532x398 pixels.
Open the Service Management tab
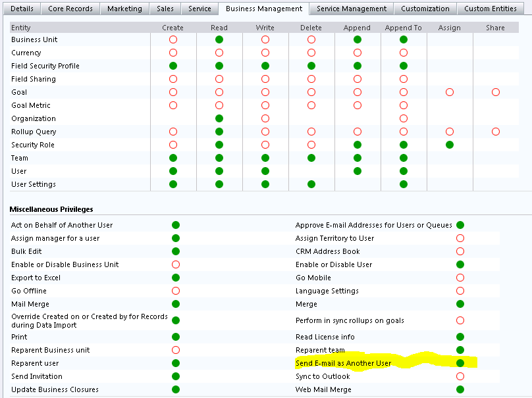pyautogui.click(x=352, y=9)
